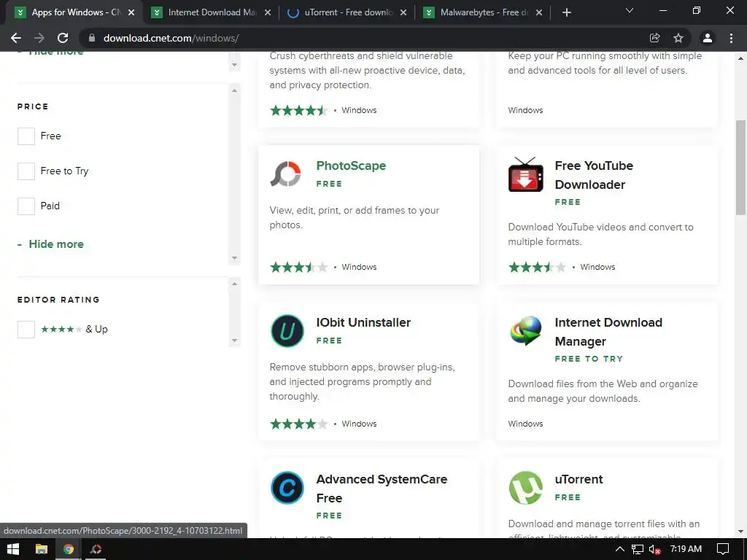Go back using the browser back arrow
The width and height of the screenshot is (747, 560).
[16, 38]
